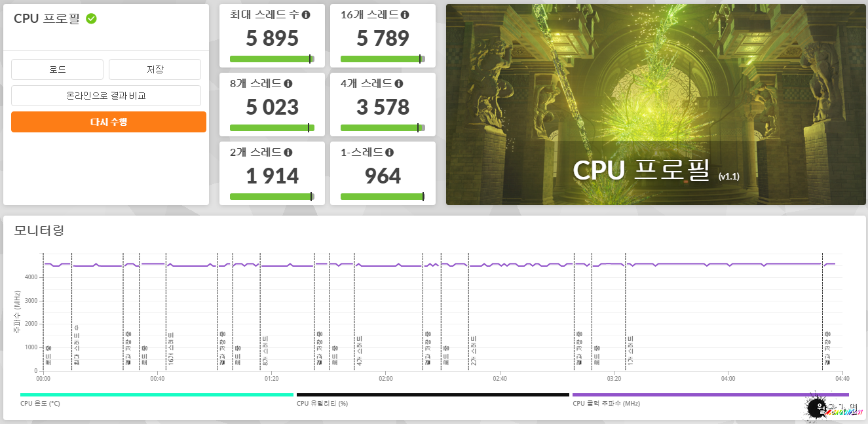Open info icon for 1-스레드
Screen dimensions: 868x424
(389, 152)
